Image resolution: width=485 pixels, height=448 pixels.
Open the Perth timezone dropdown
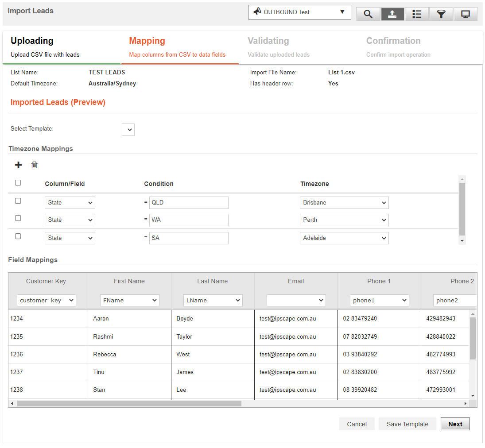pyautogui.click(x=344, y=220)
